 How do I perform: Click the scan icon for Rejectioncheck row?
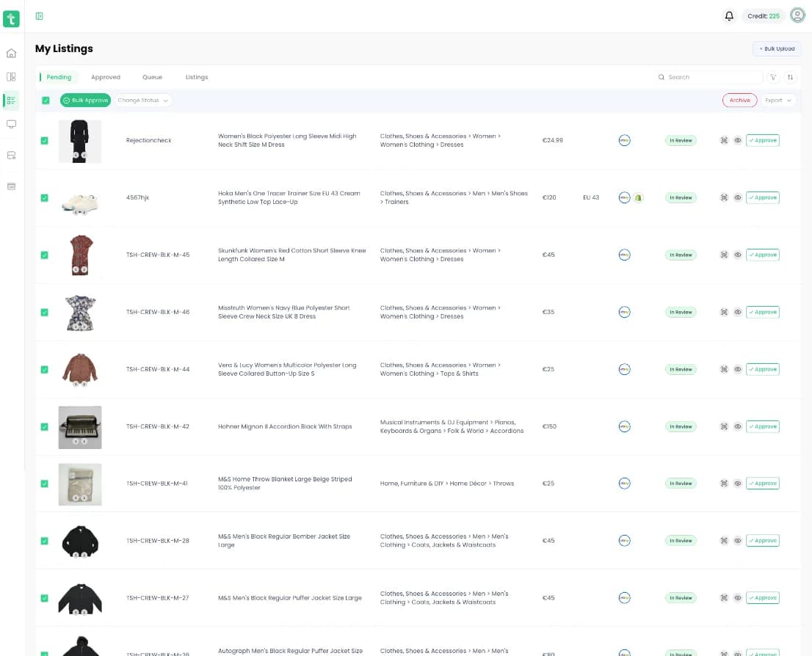724,140
